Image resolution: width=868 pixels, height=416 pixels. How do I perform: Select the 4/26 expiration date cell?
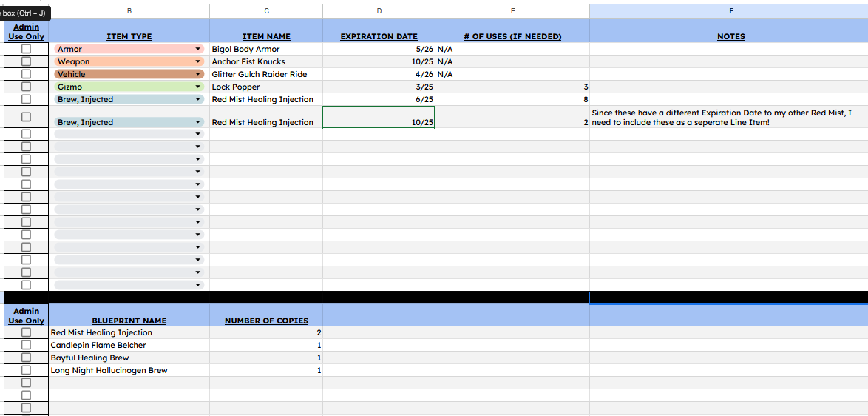(379, 74)
